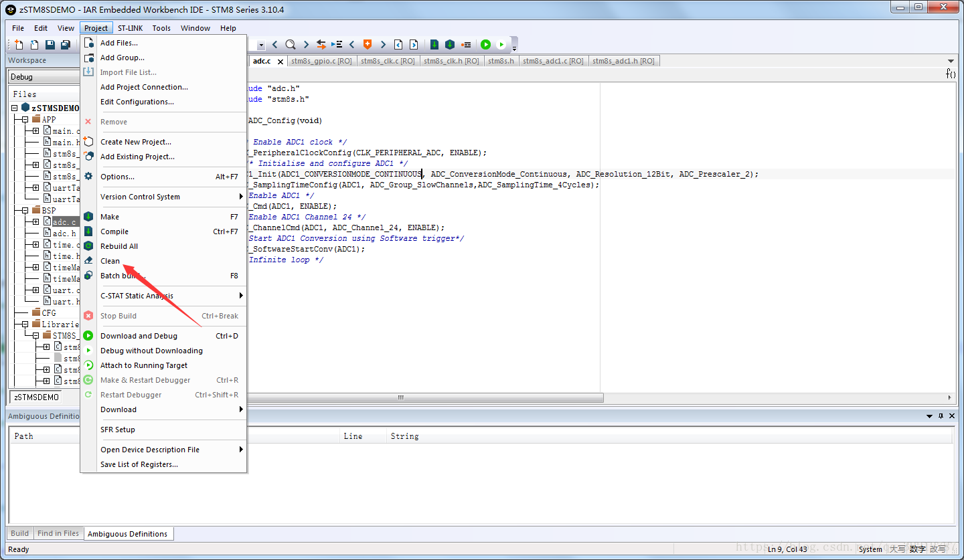This screenshot has width=964, height=560.
Task: Open the Edit menu
Action: pos(41,28)
